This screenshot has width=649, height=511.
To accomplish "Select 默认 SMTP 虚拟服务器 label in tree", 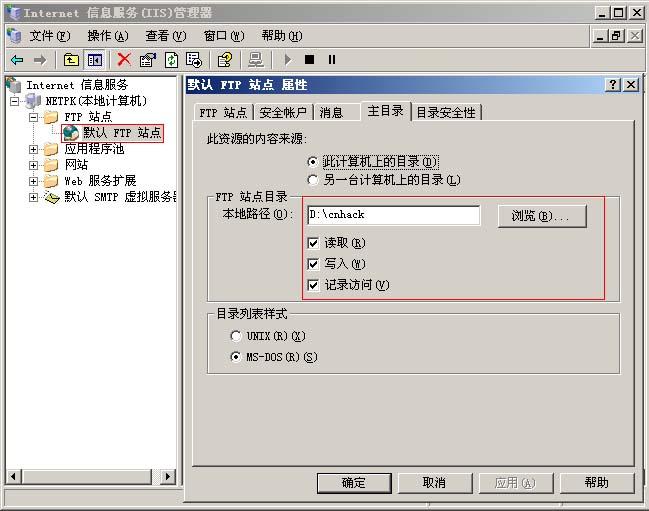I will (x=120, y=197).
